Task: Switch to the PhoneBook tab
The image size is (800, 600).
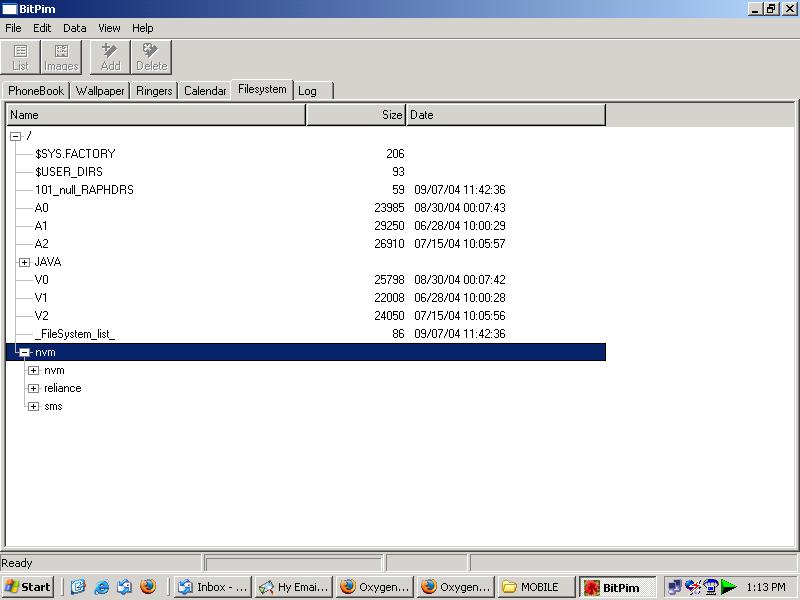Action: (36, 91)
